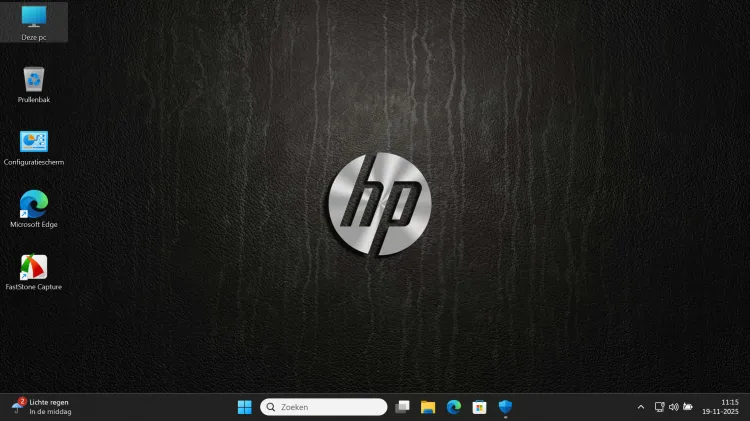The width and height of the screenshot is (750, 421).
Task: Select the FastStone Capture desktop shortcut
Action: pos(34,268)
